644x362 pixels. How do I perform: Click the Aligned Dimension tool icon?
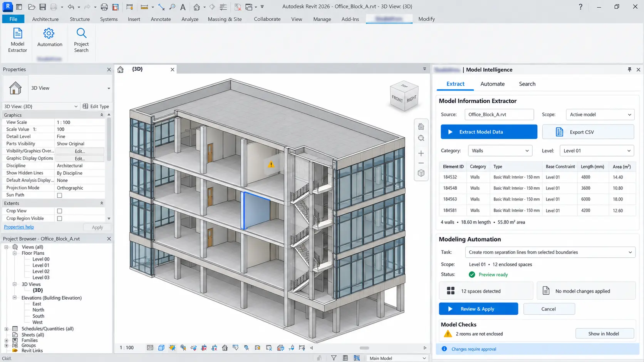coord(161,7)
